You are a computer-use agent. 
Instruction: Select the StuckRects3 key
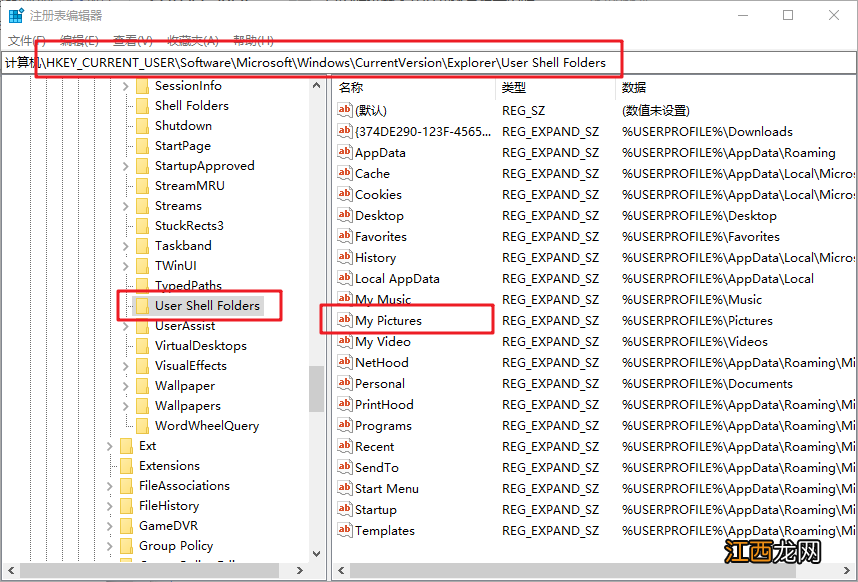(x=189, y=226)
